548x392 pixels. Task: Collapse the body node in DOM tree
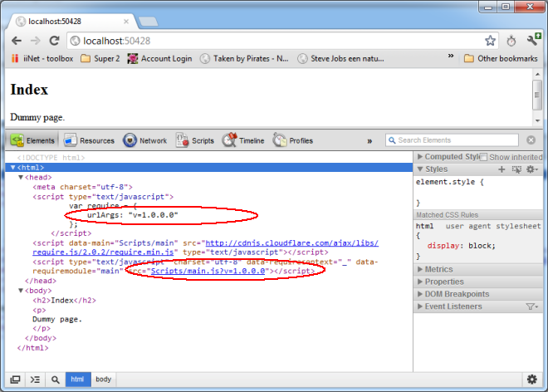coord(21,291)
